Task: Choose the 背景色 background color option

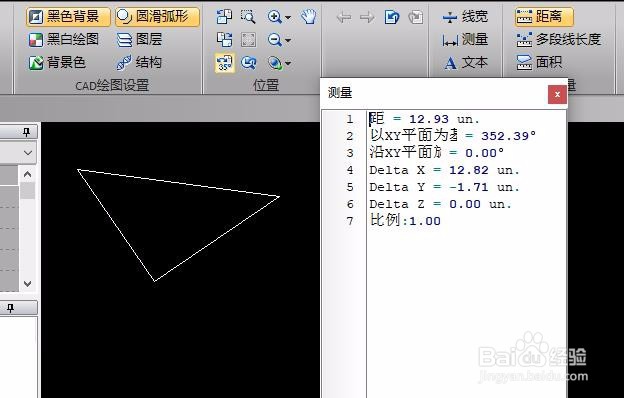Action: 57,62
